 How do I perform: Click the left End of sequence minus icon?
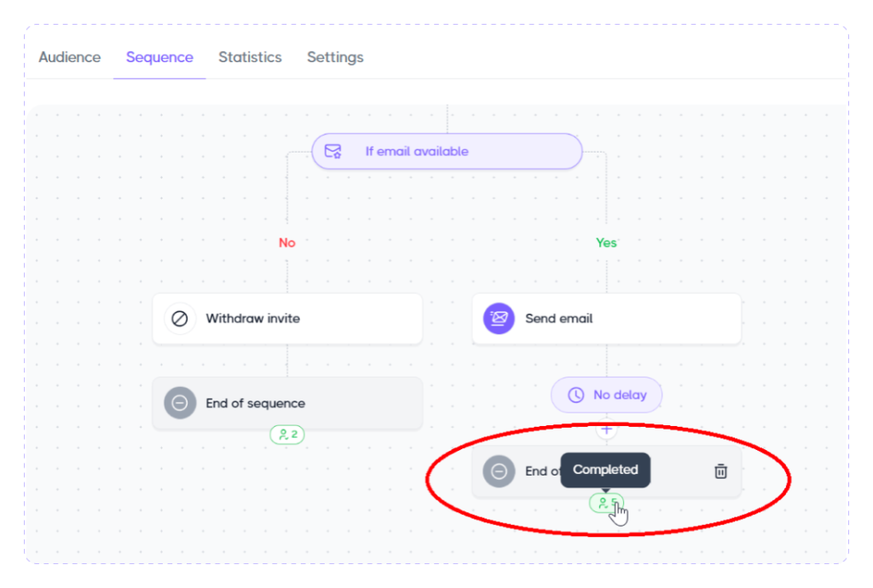[180, 403]
